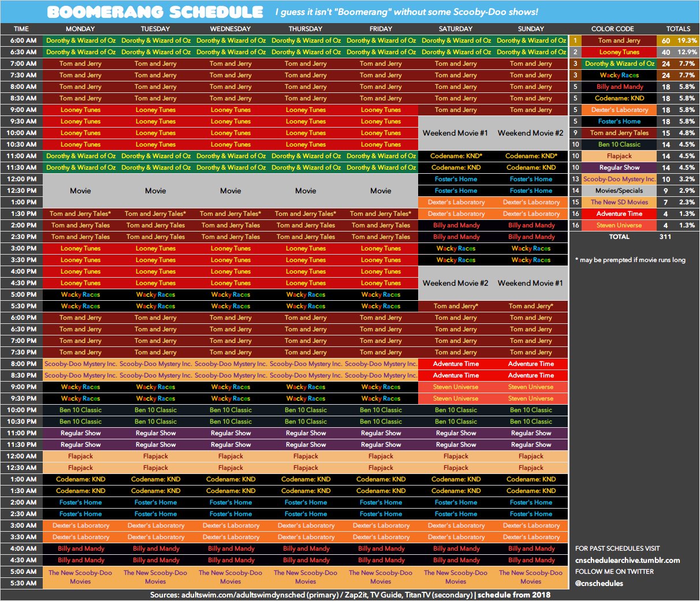Click the 12:30 PM time label
This screenshot has width=700, height=601.
[x=21, y=191]
